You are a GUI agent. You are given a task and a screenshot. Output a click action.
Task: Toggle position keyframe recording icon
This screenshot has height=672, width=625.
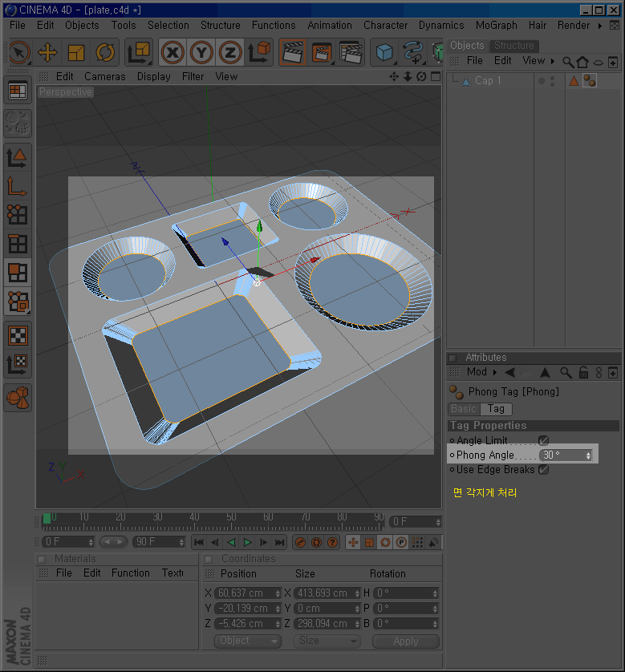[x=353, y=542]
